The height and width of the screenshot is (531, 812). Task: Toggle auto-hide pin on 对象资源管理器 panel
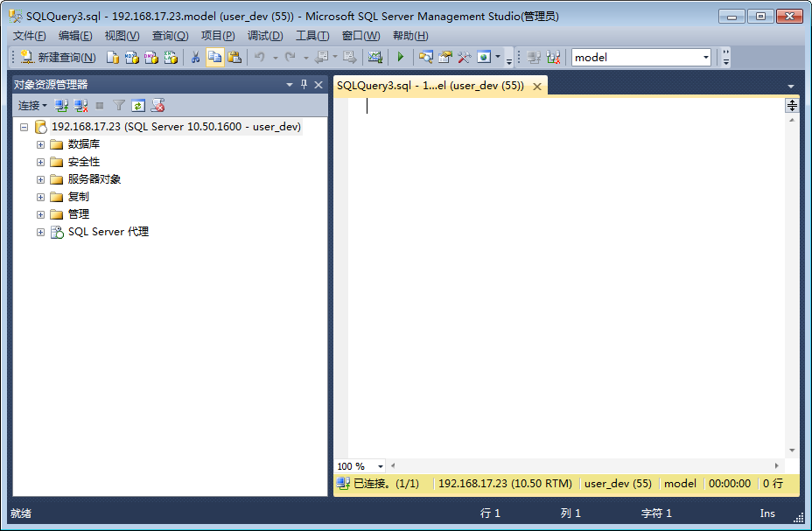click(304, 85)
